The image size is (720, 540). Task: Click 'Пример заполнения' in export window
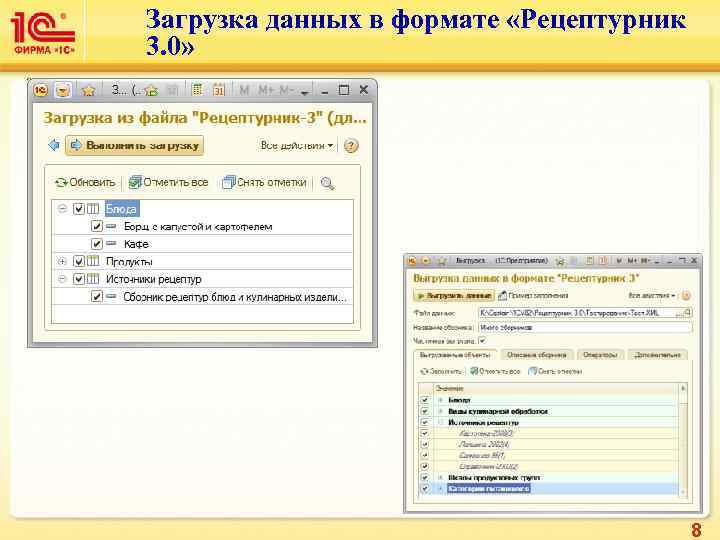(x=534, y=296)
